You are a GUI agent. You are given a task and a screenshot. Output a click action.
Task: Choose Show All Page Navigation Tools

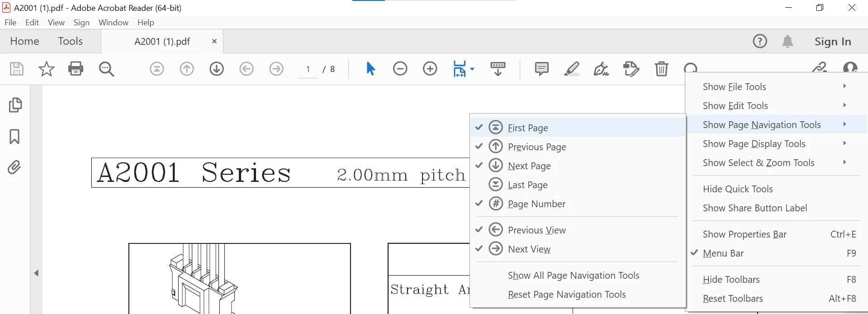[578, 275]
